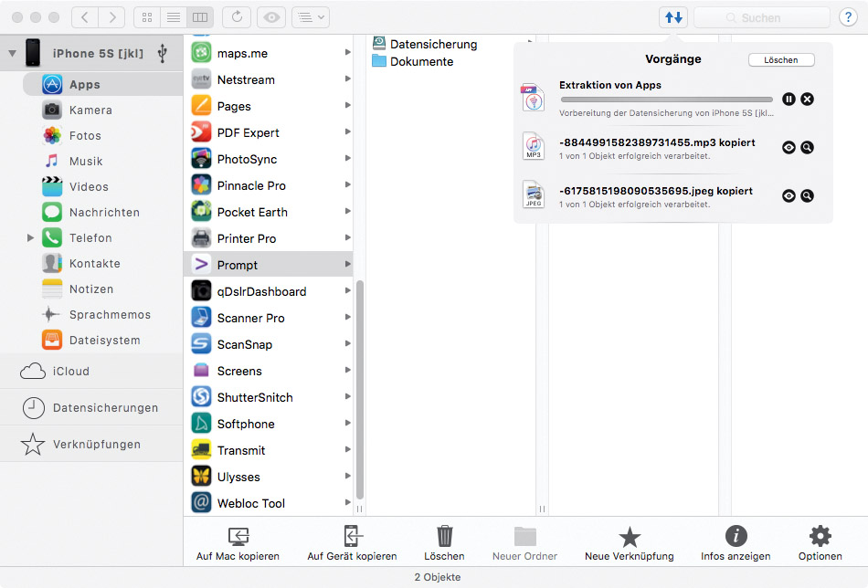This screenshot has height=588, width=868.
Task: Collapse the iPhone 5S device tree
Action: pyautogui.click(x=12, y=54)
